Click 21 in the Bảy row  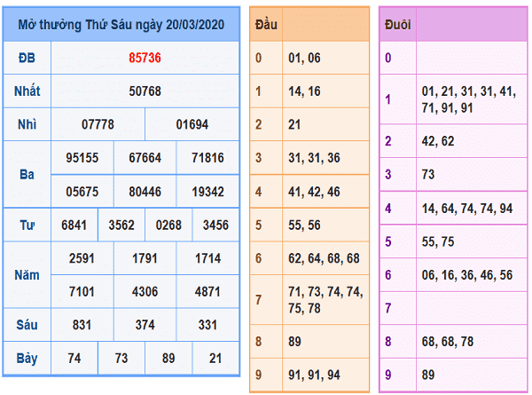tap(215, 358)
